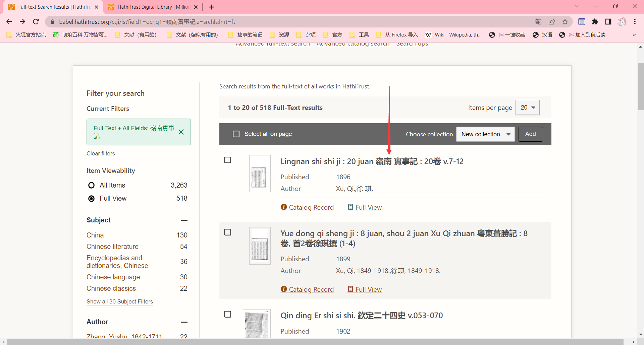
Task: Click the Clear filters link
Action: [101, 153]
